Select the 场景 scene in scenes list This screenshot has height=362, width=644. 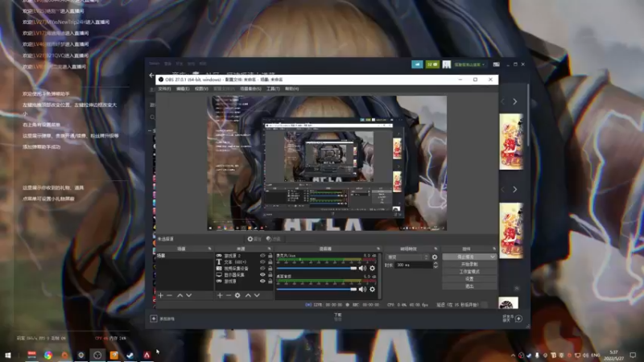184,256
